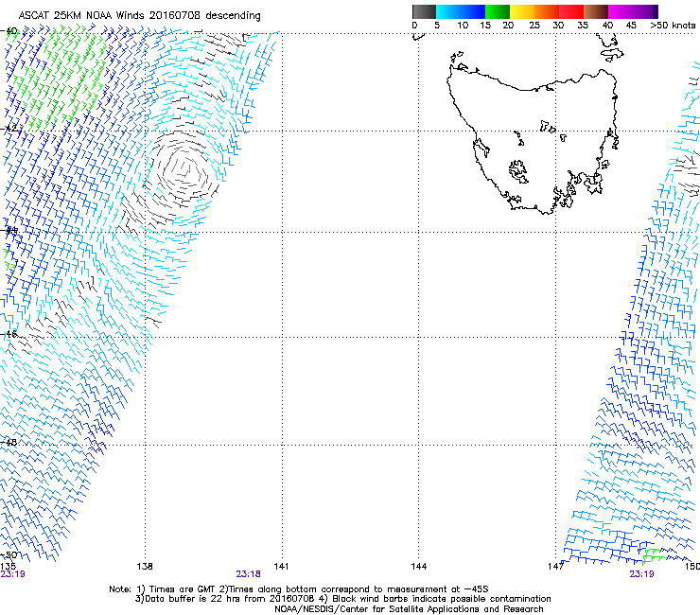The width and height of the screenshot is (700, 615).
Task: Pick the red 30–35 knots legend segment
Action: 571,11
